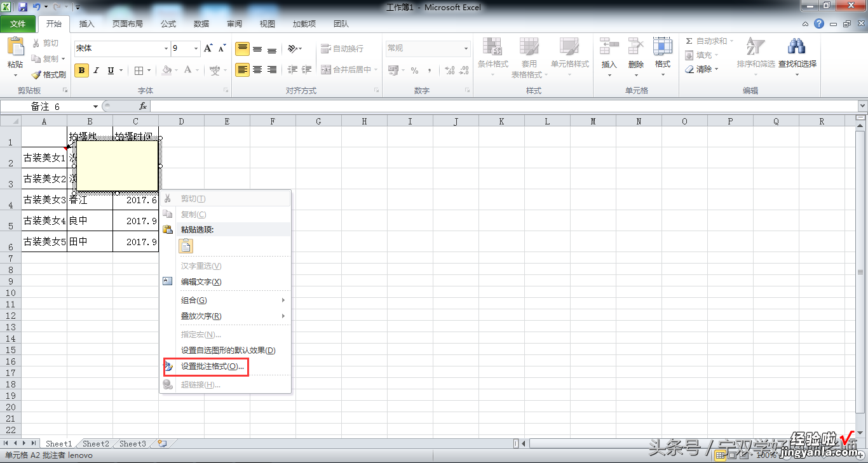Open the font size dropdown
The width and height of the screenshot is (868, 463).
pos(196,48)
